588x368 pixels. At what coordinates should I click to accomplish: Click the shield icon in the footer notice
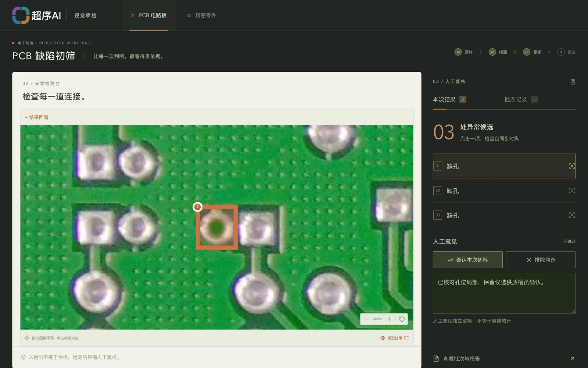24,357
